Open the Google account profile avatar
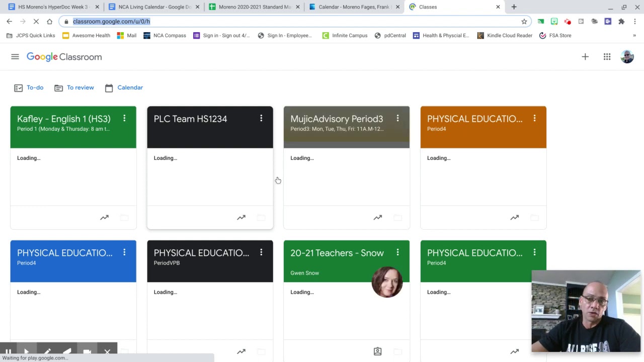The height and width of the screenshot is (362, 644). (627, 57)
